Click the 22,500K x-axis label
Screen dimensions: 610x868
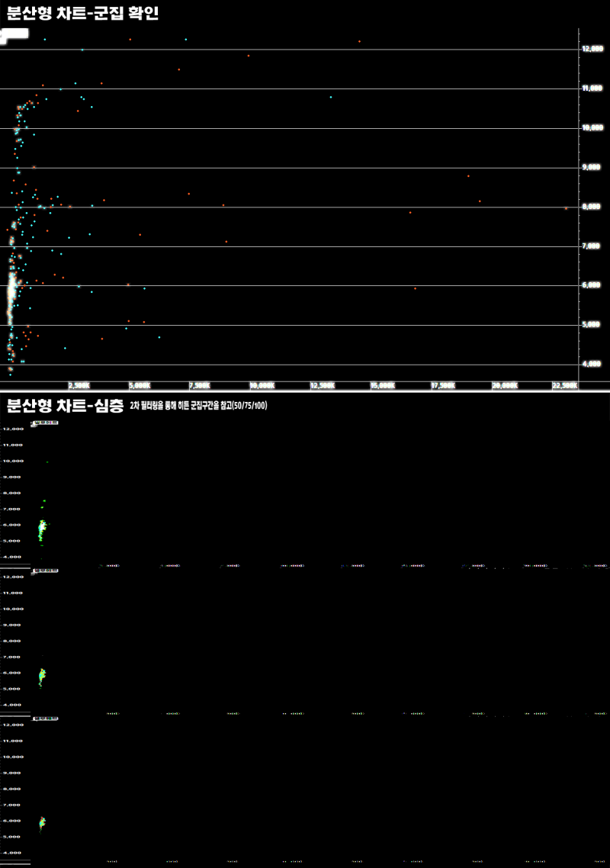pos(564,385)
